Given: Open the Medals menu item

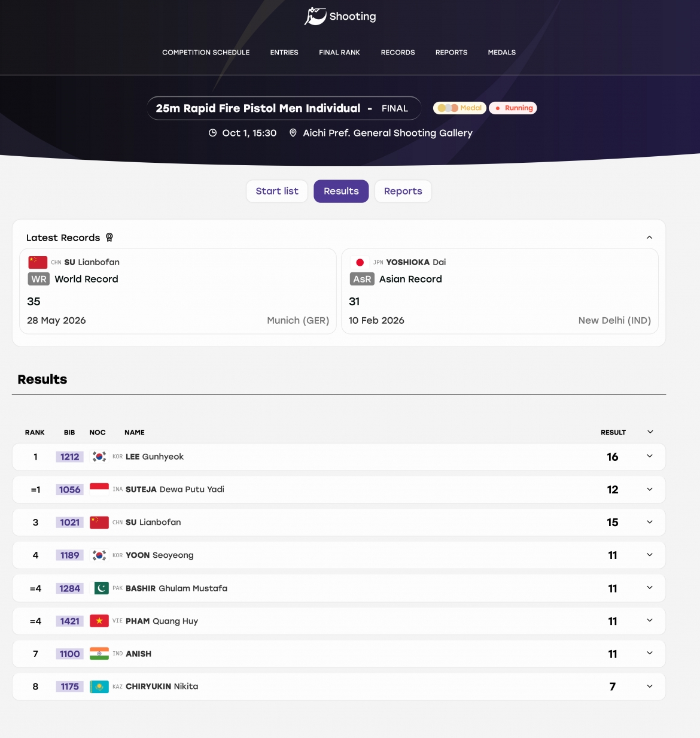Looking at the screenshot, I should pos(501,53).
